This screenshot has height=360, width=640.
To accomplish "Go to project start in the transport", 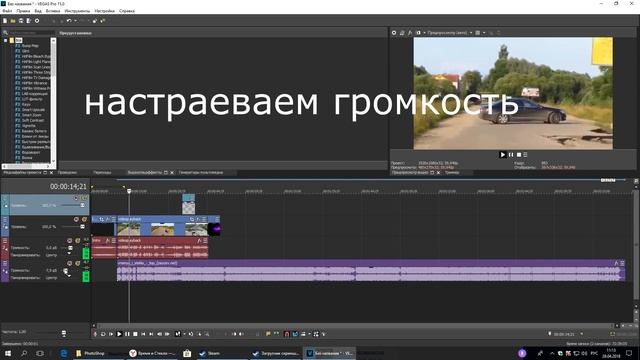I will (x=143, y=334).
